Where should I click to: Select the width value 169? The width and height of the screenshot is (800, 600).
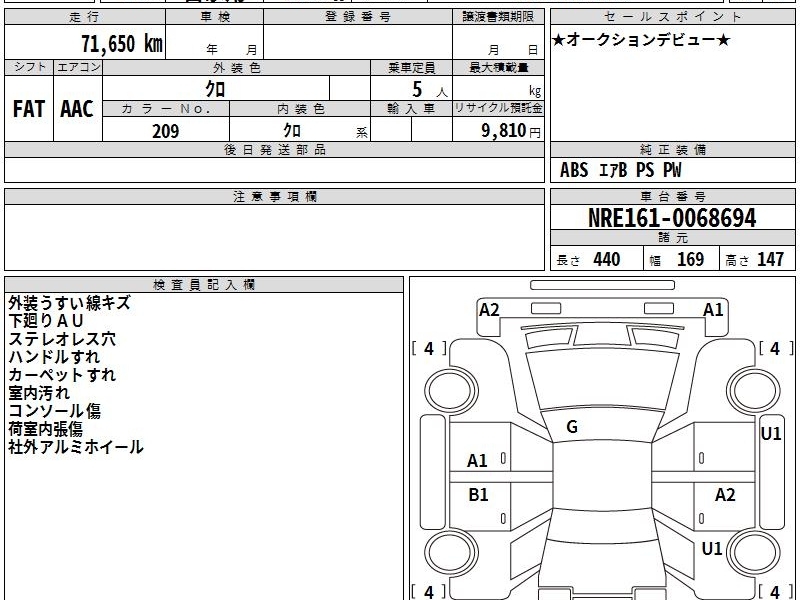pyautogui.click(x=690, y=259)
